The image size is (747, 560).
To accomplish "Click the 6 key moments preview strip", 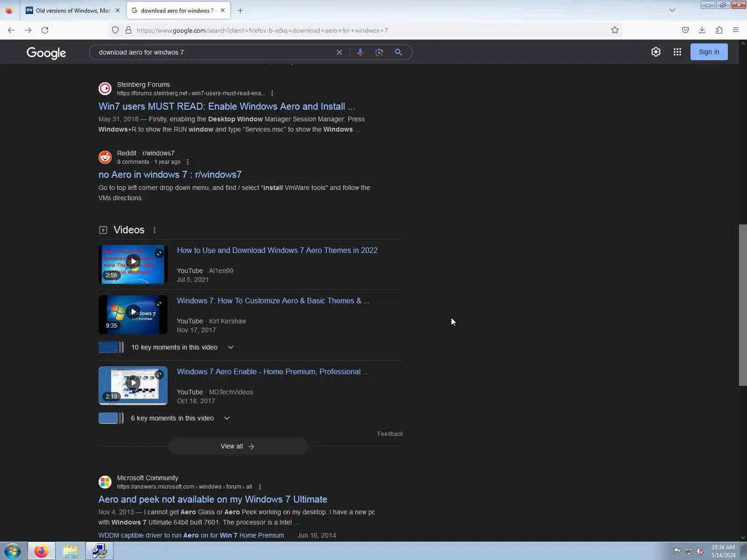I will point(111,418).
